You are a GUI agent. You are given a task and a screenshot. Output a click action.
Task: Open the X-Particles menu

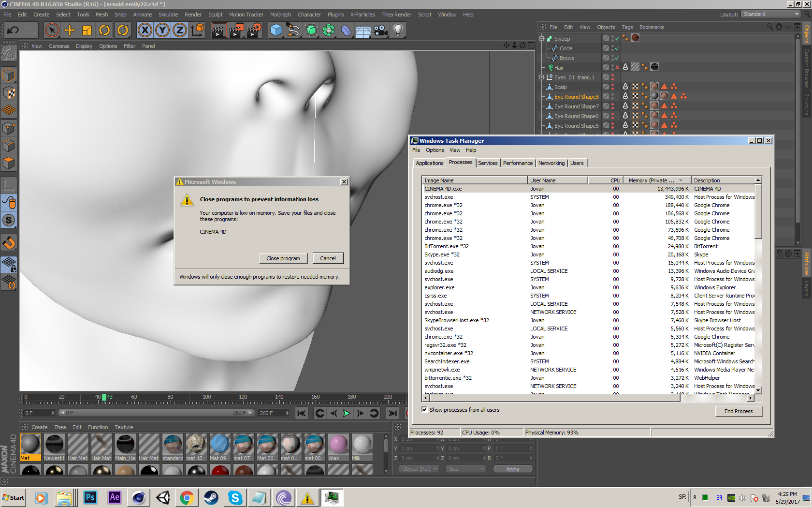[362, 15]
